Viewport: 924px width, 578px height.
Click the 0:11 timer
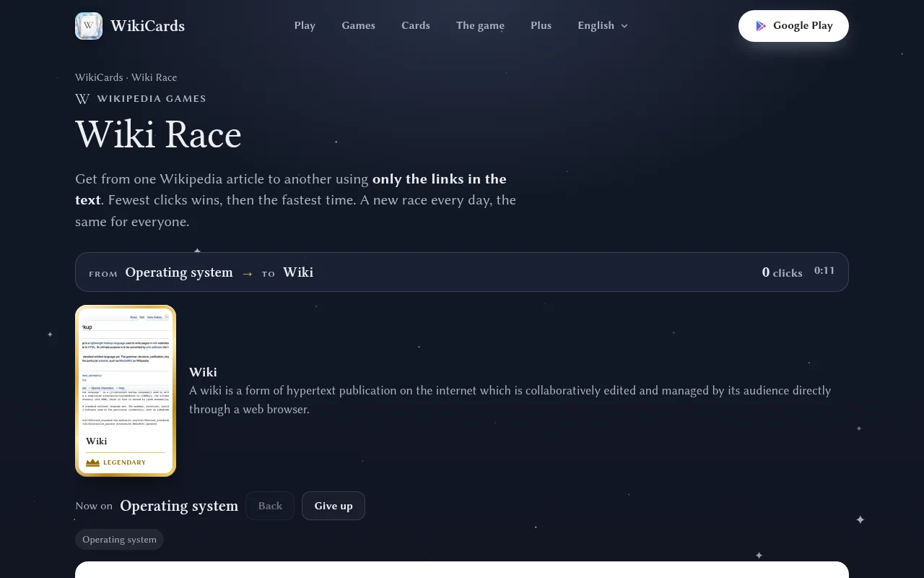824,271
